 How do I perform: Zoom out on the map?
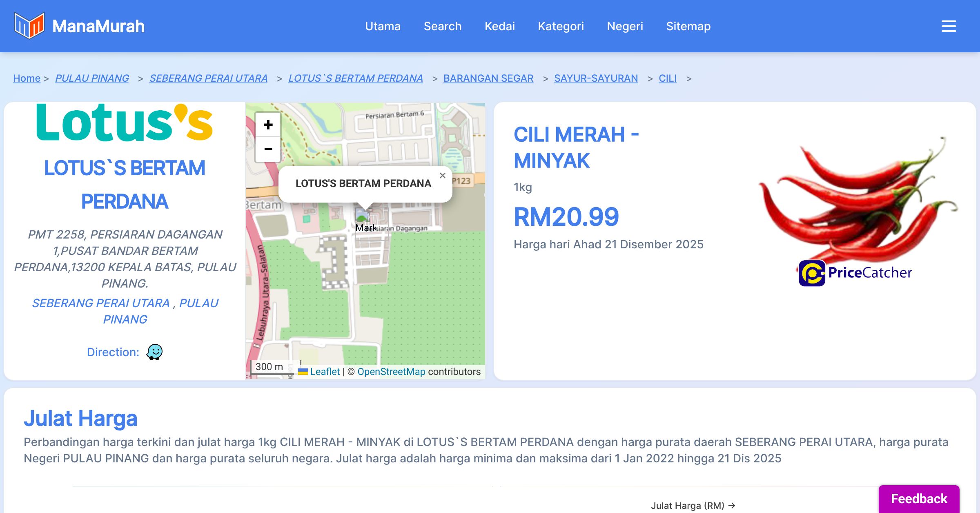[268, 149]
